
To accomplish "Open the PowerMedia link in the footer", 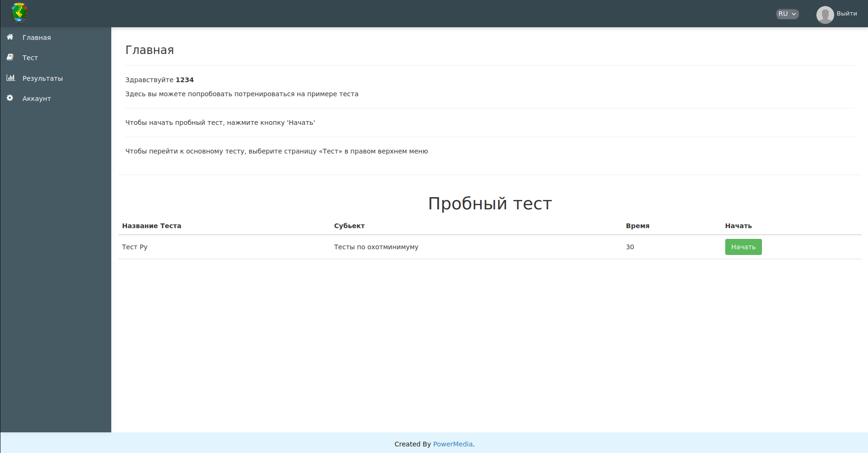I will (453, 444).
